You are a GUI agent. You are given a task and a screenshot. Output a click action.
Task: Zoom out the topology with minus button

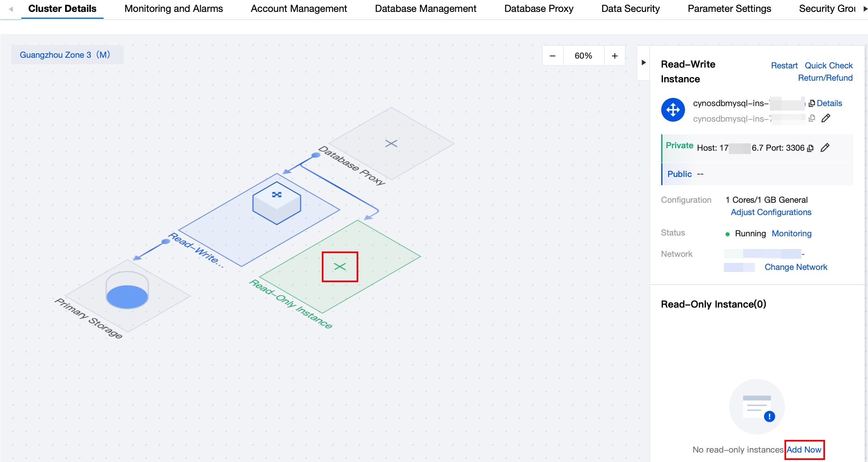[x=552, y=56]
